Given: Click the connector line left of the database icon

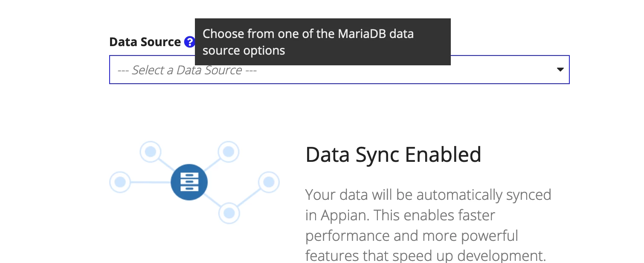Looking at the screenshot, I should (x=151, y=182).
